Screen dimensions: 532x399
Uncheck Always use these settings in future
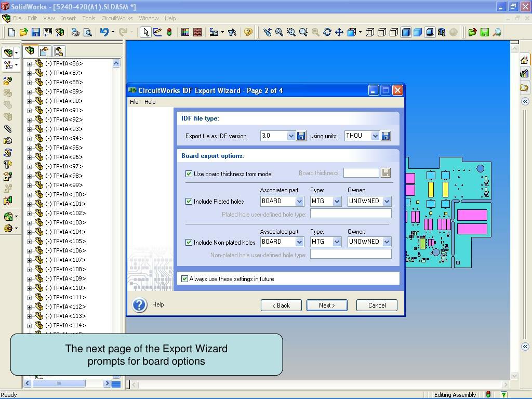pos(184,279)
